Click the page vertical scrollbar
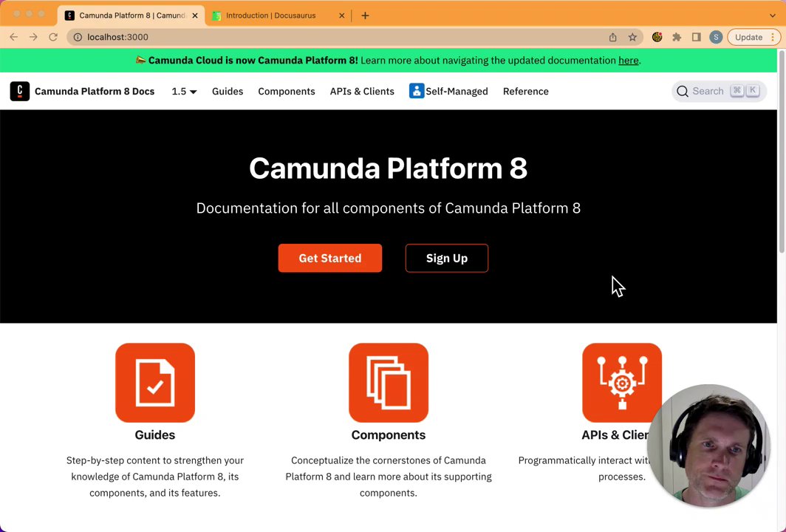 click(782, 151)
